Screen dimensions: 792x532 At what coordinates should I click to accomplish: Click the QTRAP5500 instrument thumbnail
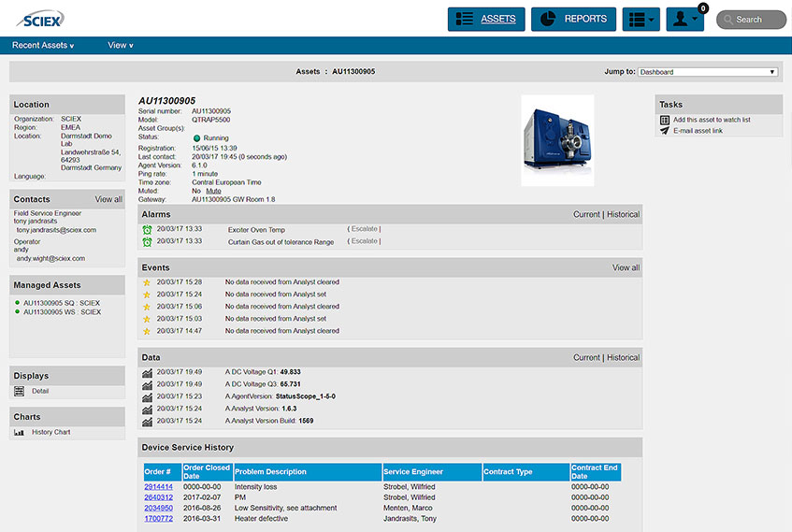pos(557,140)
